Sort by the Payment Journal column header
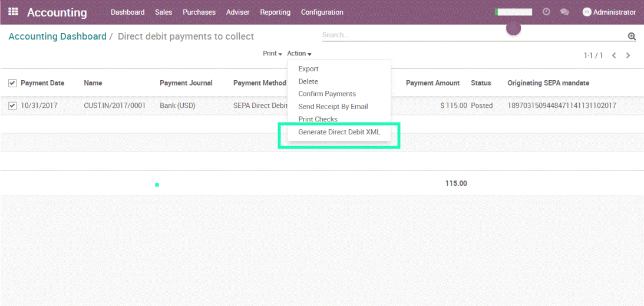 (186, 83)
